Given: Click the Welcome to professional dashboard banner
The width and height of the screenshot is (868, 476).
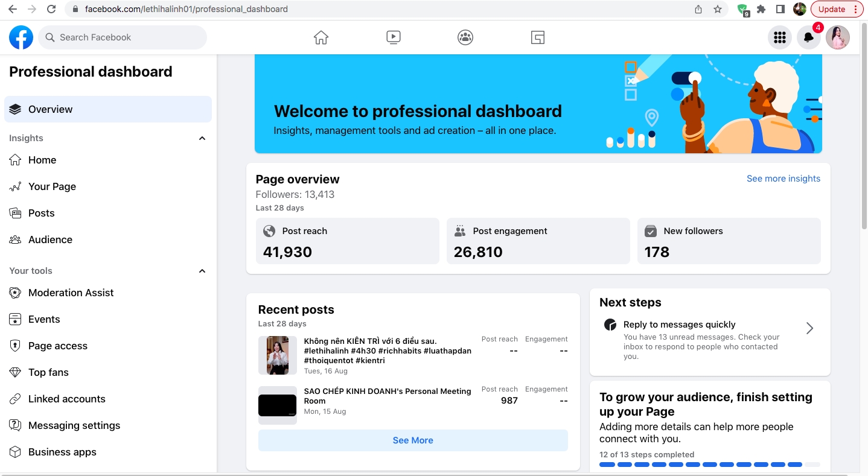Looking at the screenshot, I should pyautogui.click(x=538, y=104).
